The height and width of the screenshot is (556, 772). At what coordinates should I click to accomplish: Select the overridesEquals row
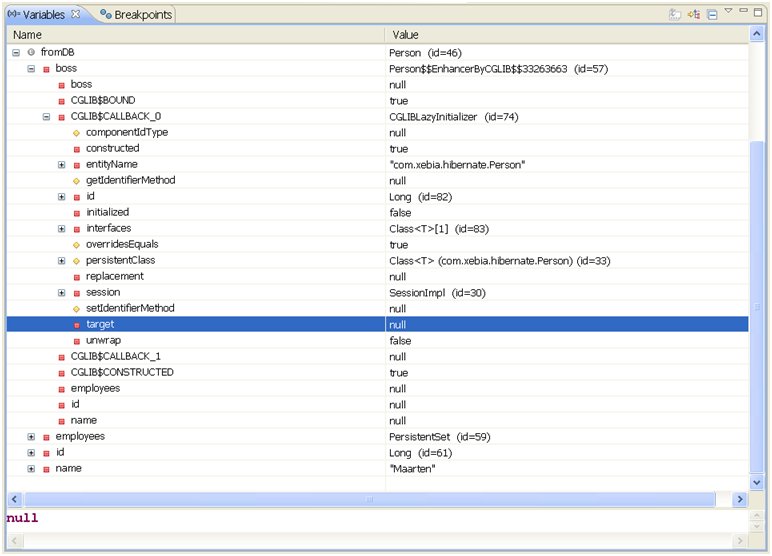[378, 245]
